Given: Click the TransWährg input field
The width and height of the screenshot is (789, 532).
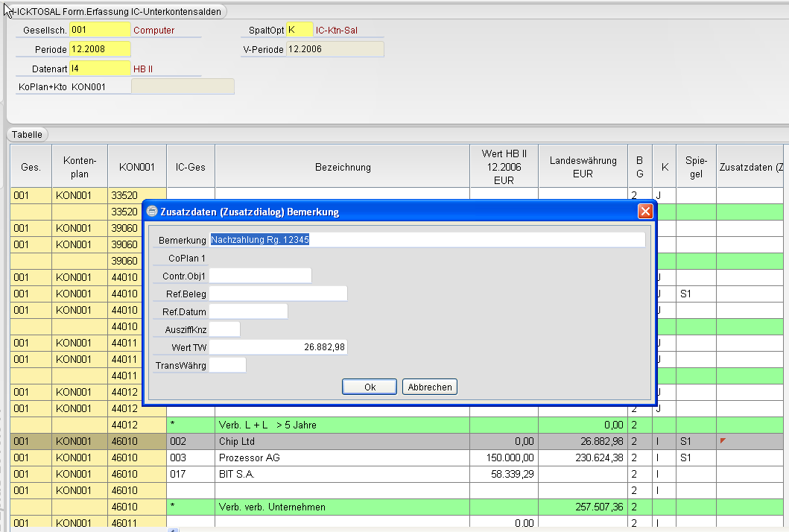Looking at the screenshot, I should (227, 365).
